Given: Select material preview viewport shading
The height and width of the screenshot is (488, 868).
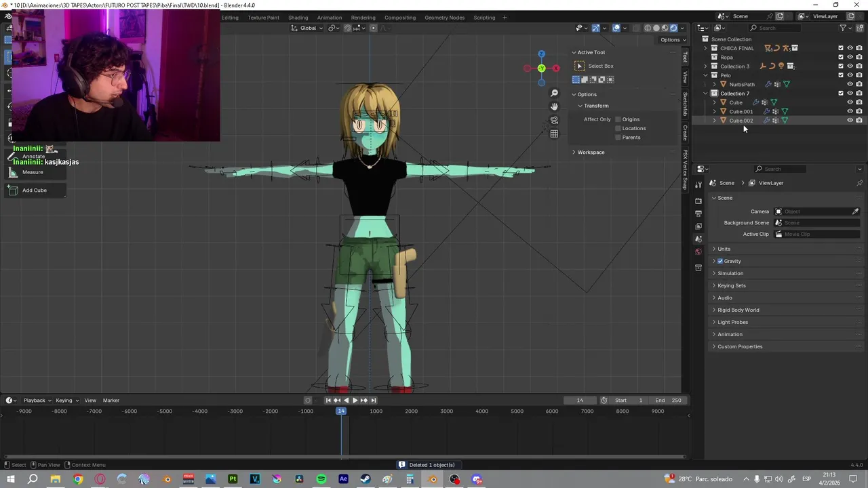Looking at the screenshot, I should [x=665, y=28].
